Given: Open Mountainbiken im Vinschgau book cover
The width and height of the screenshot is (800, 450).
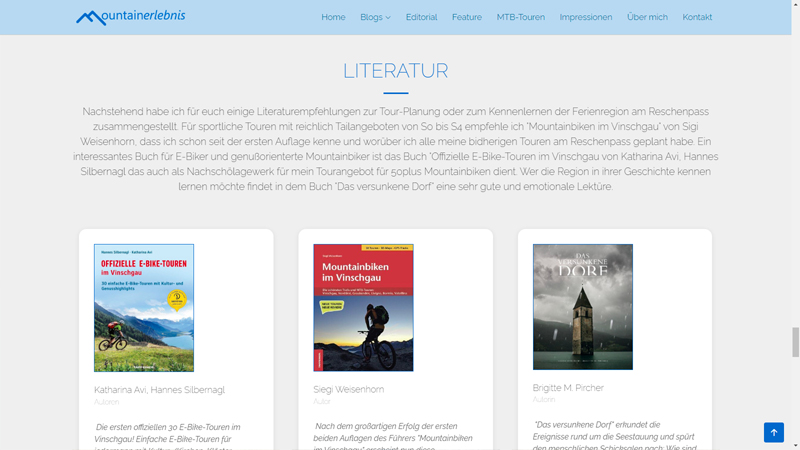Looking at the screenshot, I should tap(363, 308).
